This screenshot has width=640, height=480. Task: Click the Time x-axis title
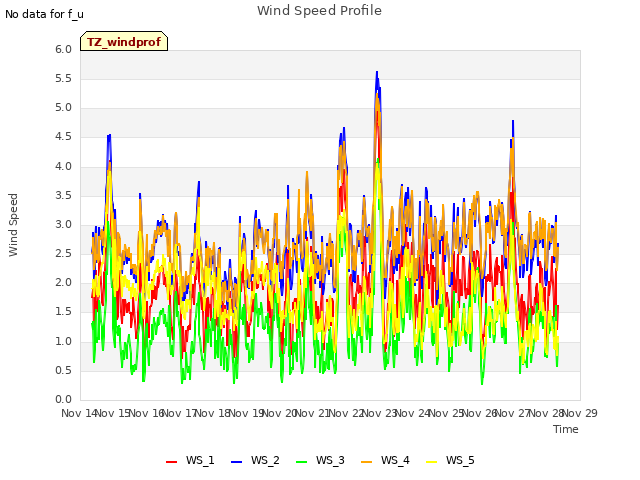point(566,429)
